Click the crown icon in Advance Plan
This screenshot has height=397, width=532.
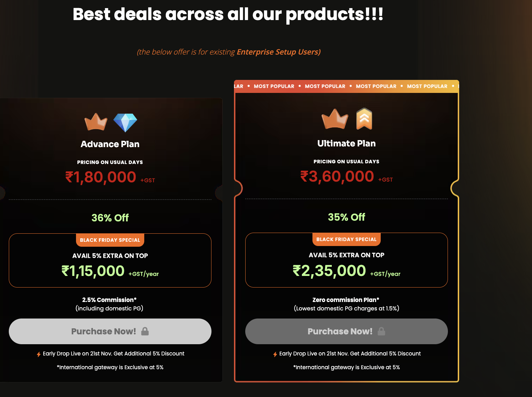(96, 122)
